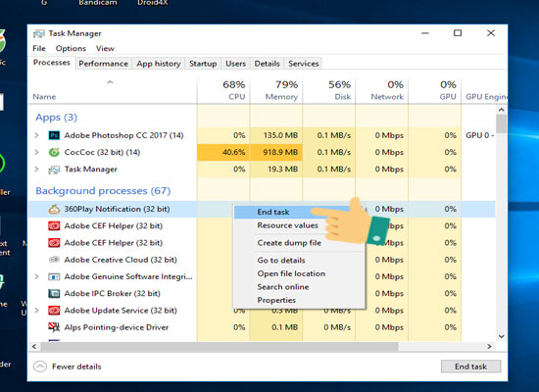The image size is (539, 392).
Task: Click the Task Manager process row icon
Action: coord(54,170)
